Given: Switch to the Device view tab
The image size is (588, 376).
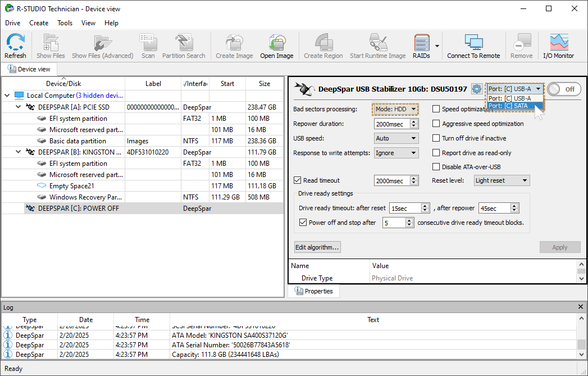Looking at the screenshot, I should pyautogui.click(x=29, y=69).
